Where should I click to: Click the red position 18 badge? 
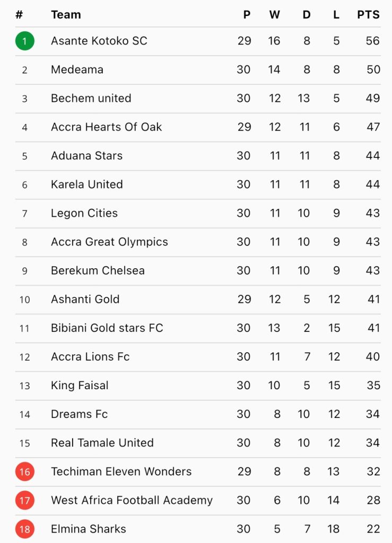(x=24, y=529)
